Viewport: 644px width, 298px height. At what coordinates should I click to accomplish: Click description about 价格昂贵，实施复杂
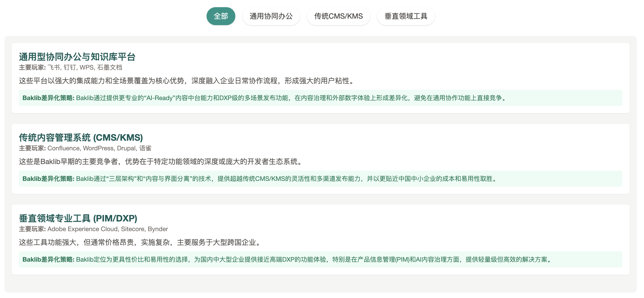click(x=140, y=242)
